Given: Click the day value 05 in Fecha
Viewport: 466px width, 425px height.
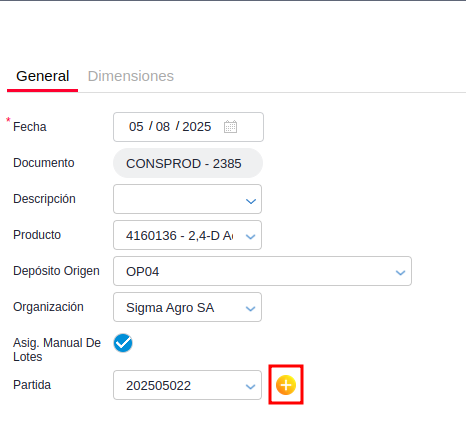Looking at the screenshot, I should 136,127.
